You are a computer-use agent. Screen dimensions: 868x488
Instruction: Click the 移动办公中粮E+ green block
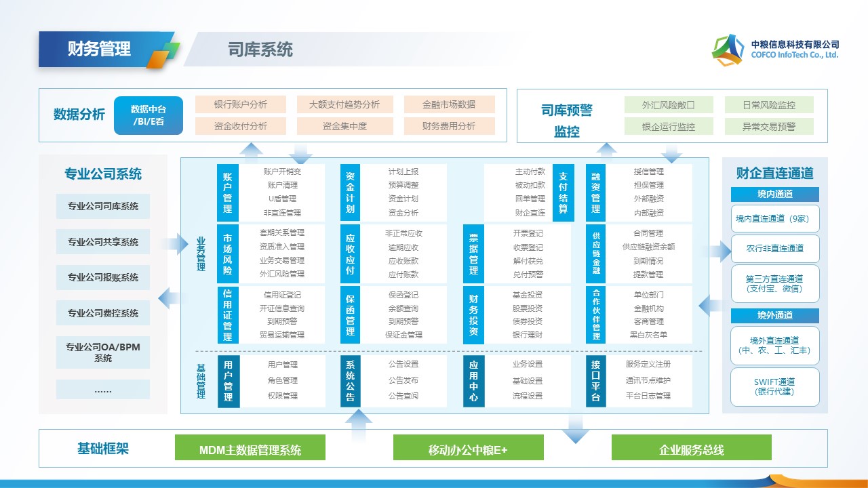pyautogui.click(x=468, y=449)
